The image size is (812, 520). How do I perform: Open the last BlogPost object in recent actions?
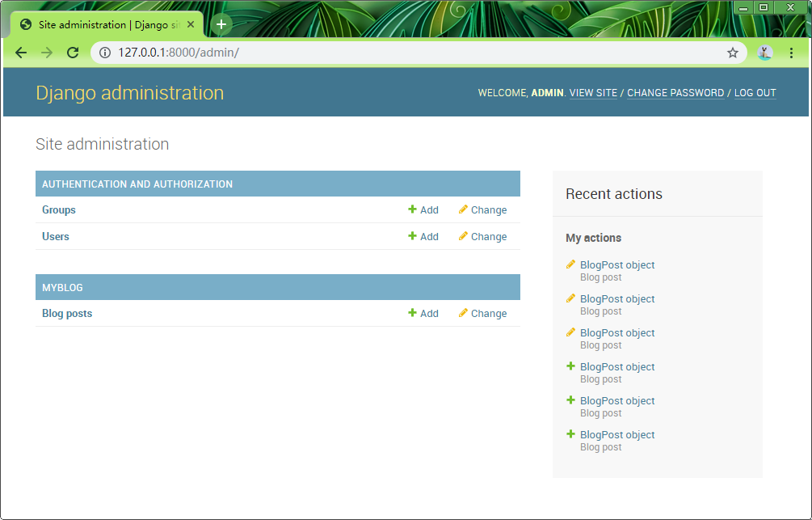617,435
